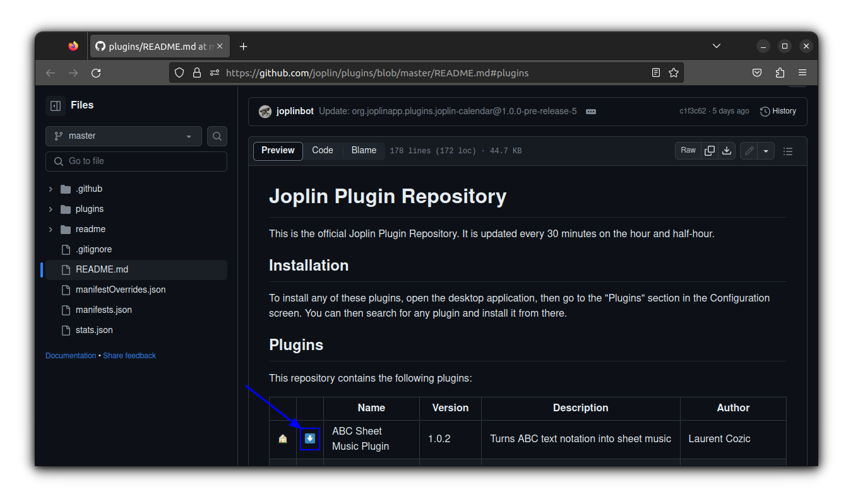Click the Plugins section heading
853x504 pixels.
pyautogui.click(x=296, y=345)
